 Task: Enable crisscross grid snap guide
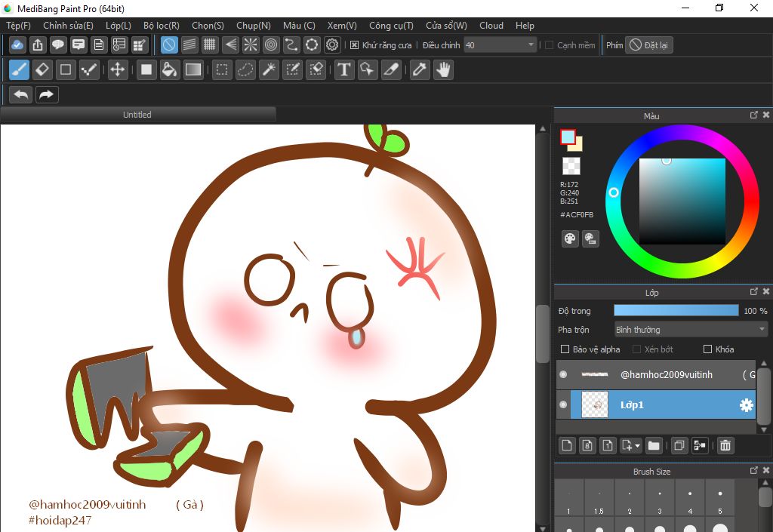click(x=210, y=45)
